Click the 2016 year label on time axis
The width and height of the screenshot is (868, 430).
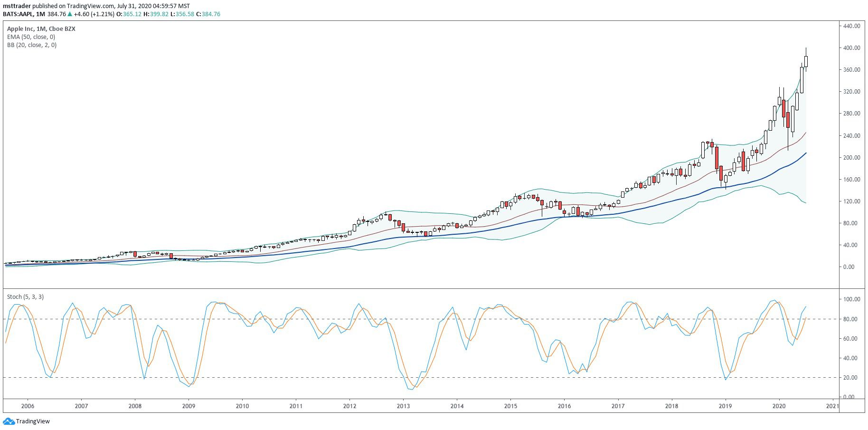564,406
